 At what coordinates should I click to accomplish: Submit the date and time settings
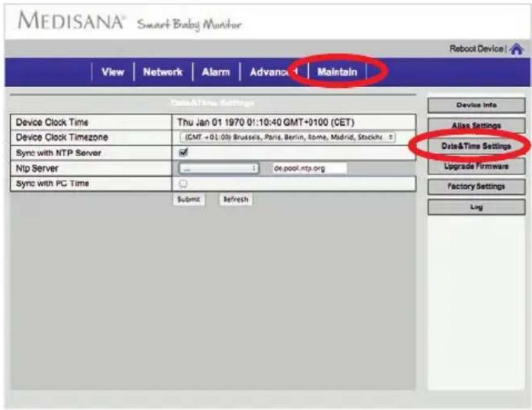coord(188,199)
